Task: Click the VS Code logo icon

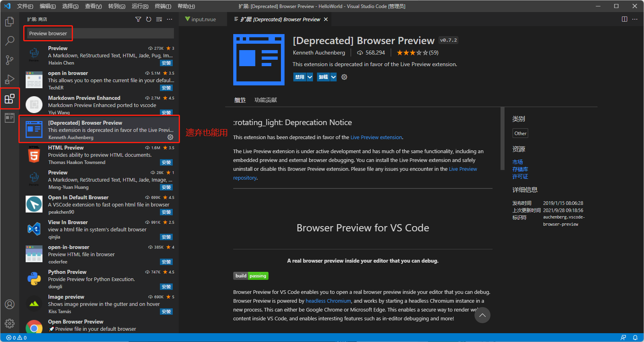Action: 7,6
